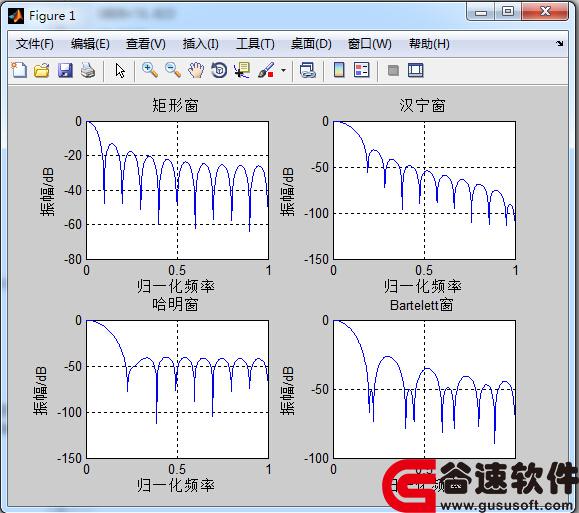
Task: Click the New Figure toolbar icon
Action: [19, 70]
